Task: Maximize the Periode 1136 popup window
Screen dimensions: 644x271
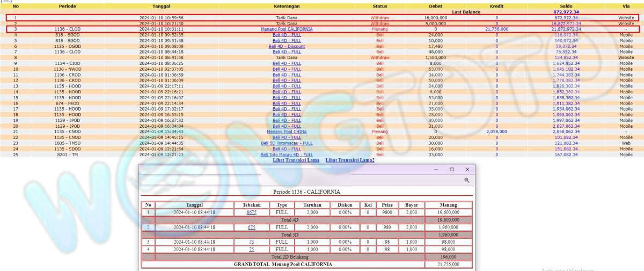Action: point(451,169)
